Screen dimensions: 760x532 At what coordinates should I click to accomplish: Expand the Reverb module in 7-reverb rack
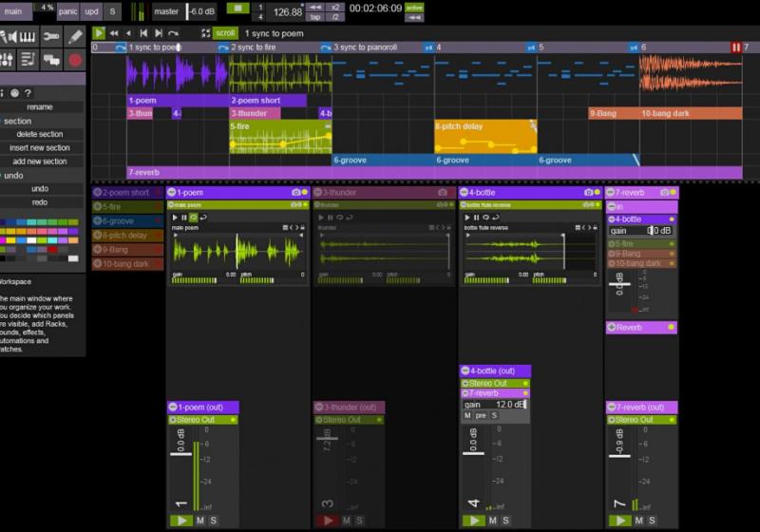(x=612, y=328)
